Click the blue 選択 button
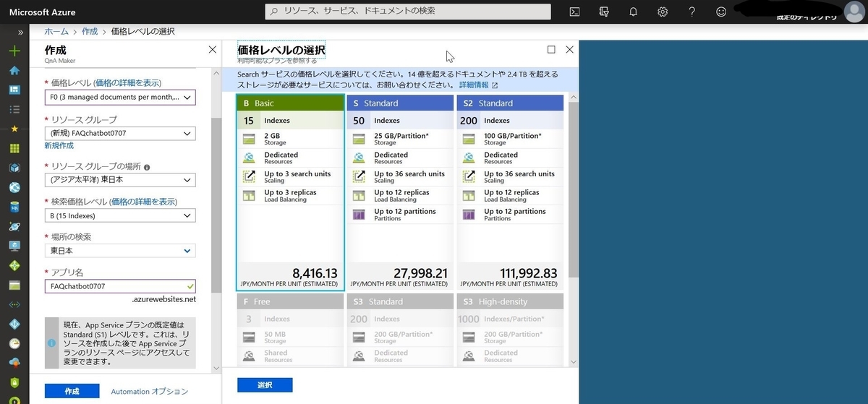 click(265, 385)
